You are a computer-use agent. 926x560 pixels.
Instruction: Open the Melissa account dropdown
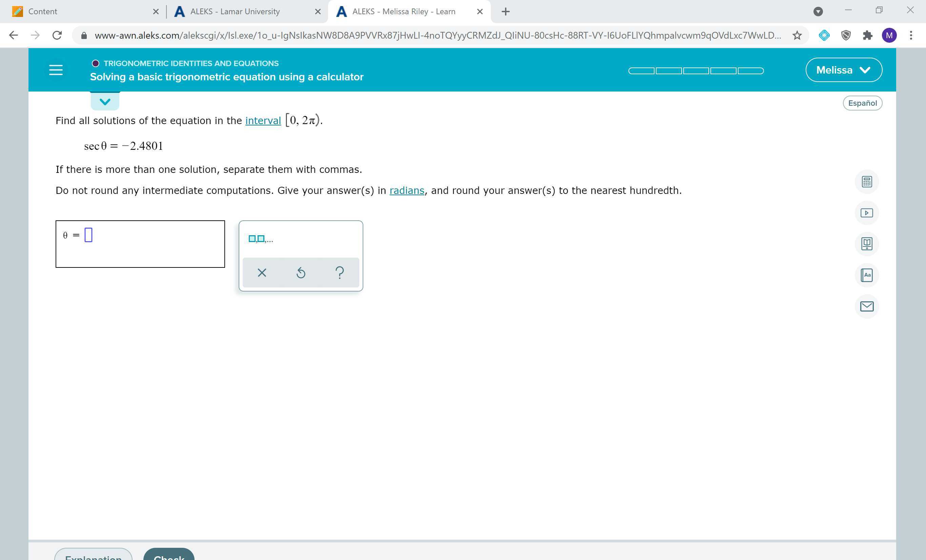[x=844, y=69]
